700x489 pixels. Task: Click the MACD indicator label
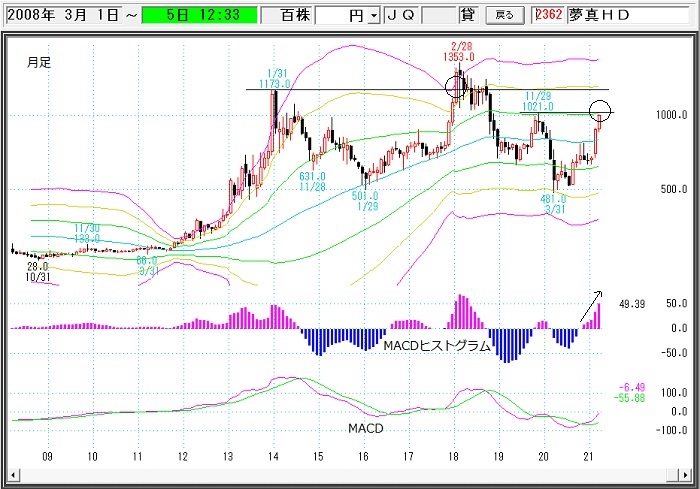tap(366, 429)
